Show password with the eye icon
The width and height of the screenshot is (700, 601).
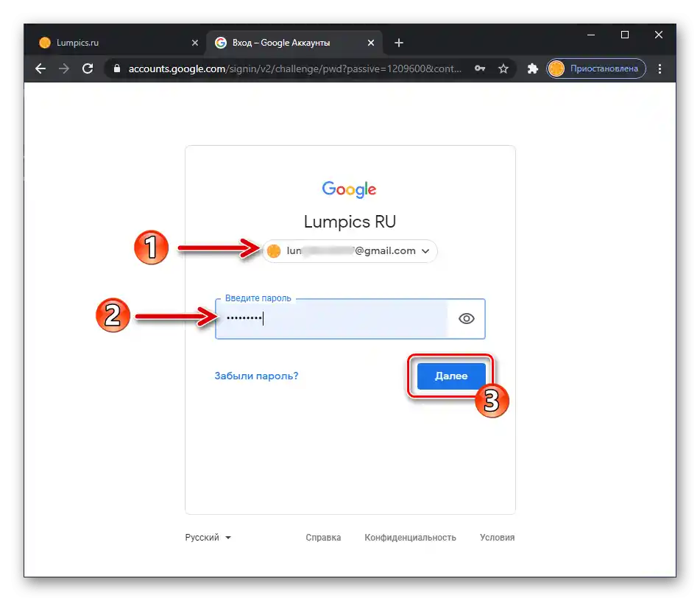click(467, 319)
